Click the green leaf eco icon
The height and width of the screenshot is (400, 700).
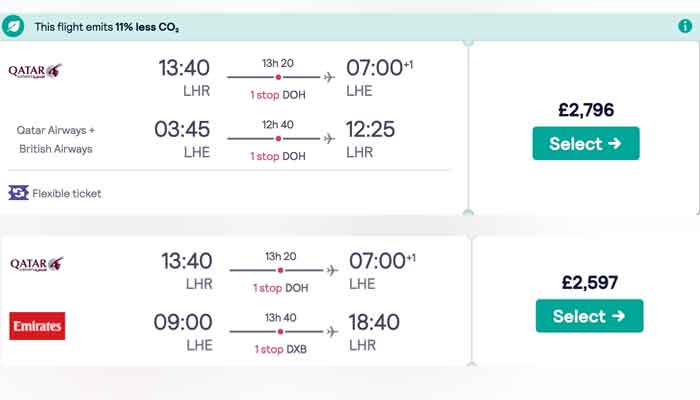[15, 26]
